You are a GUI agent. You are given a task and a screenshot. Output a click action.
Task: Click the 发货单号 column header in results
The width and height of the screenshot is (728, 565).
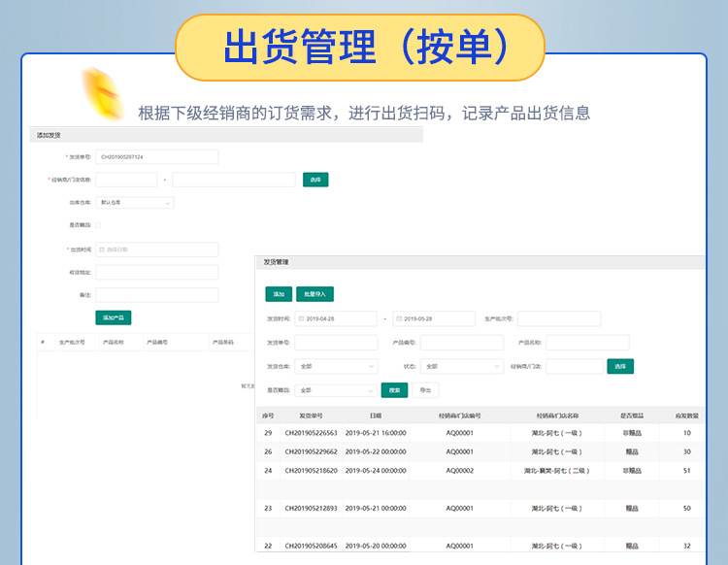click(311, 415)
